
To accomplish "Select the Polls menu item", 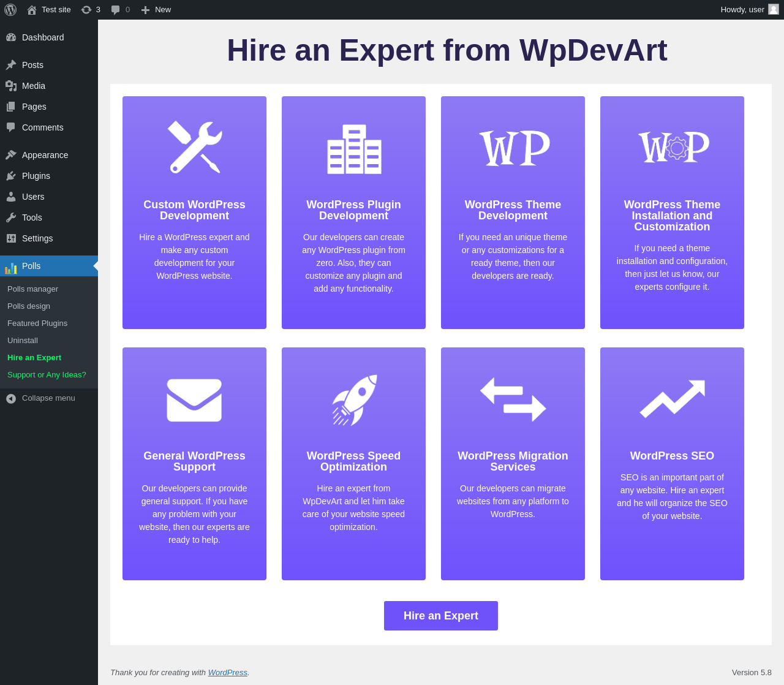I will click(49, 266).
